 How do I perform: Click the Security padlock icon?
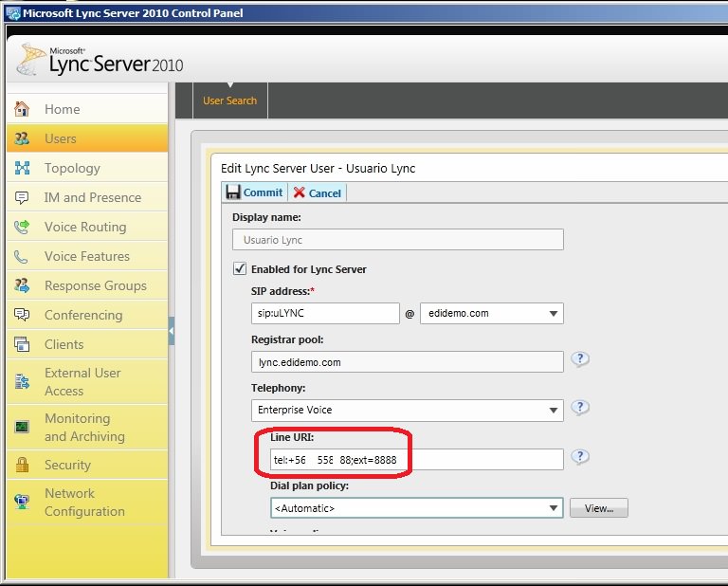click(x=22, y=465)
